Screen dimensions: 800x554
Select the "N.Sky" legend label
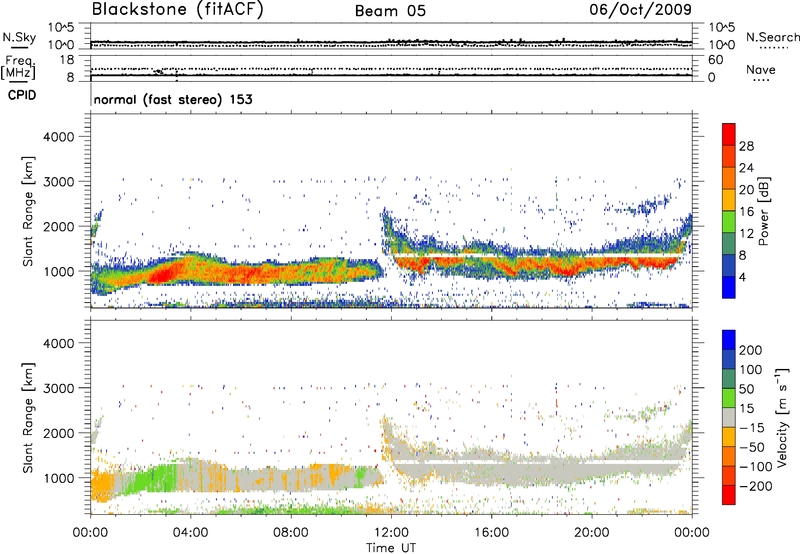19,37
